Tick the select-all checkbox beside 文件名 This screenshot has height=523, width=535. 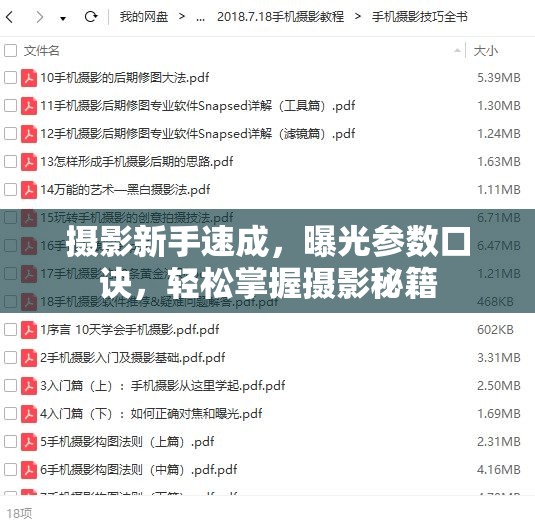[x=10, y=50]
